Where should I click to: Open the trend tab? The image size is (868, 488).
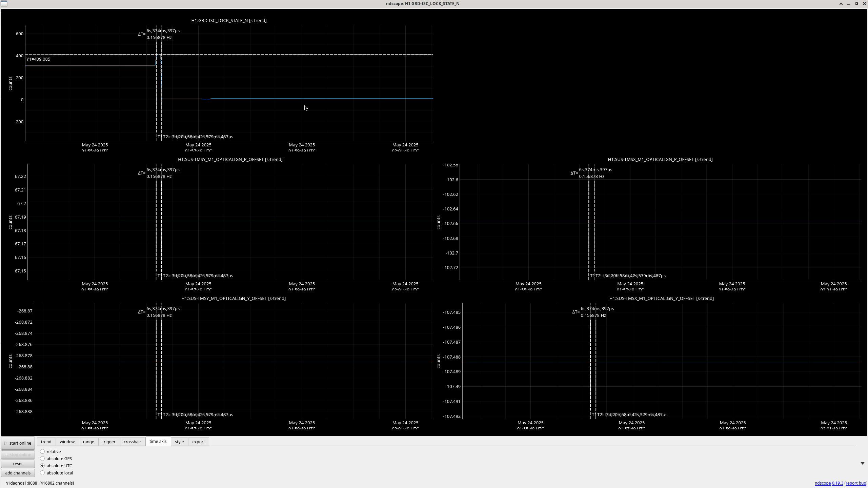[46, 442]
